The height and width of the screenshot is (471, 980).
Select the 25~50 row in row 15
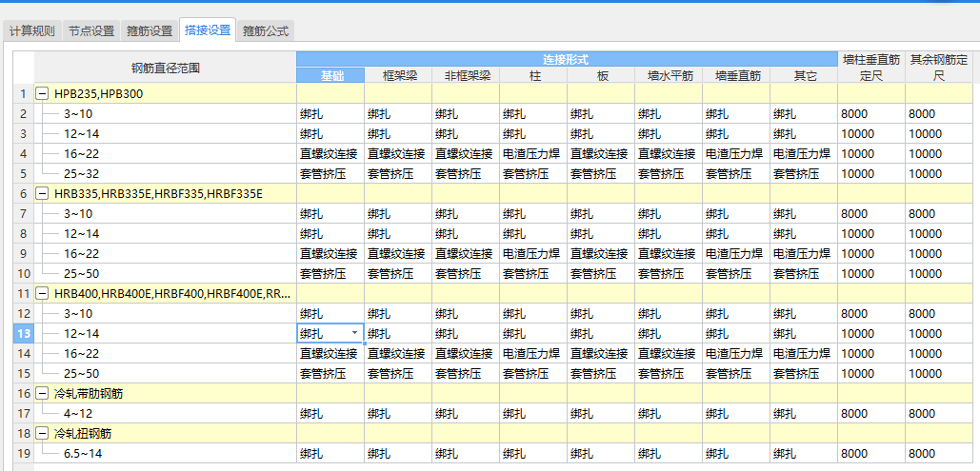coord(165,374)
